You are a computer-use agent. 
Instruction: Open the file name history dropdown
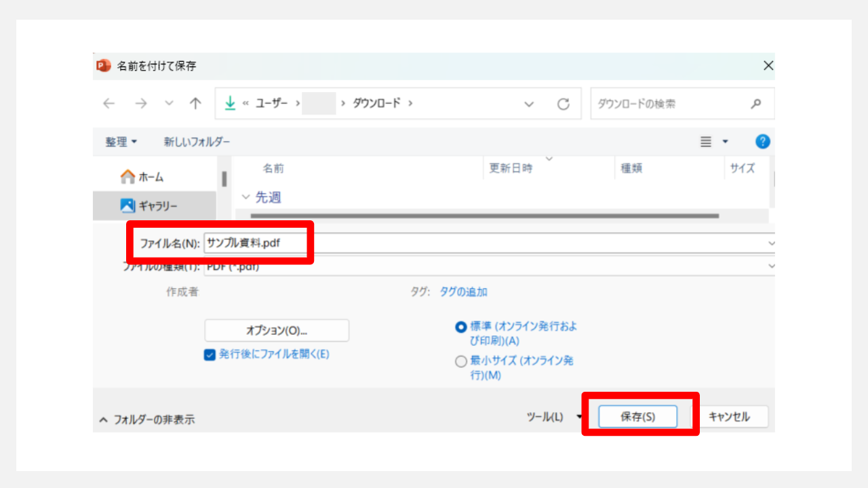pyautogui.click(x=770, y=243)
